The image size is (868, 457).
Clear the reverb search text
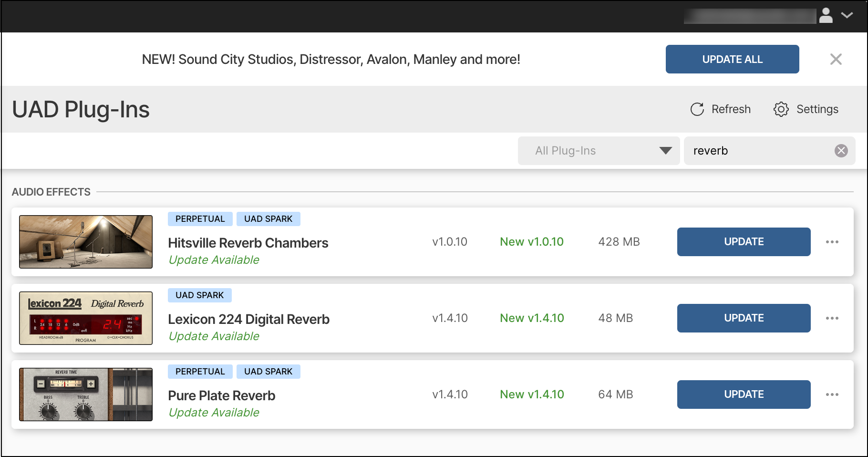(x=841, y=151)
